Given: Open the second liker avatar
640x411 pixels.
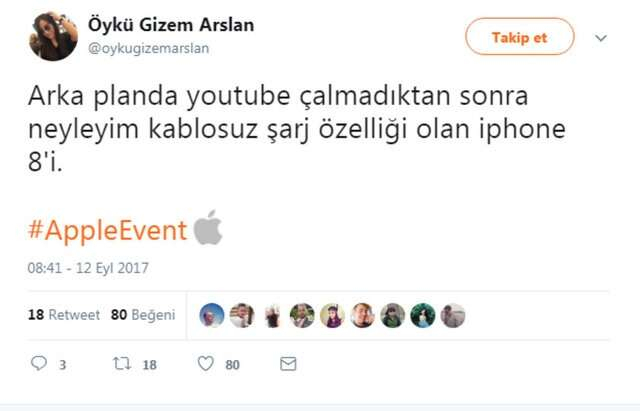Looking at the screenshot, I should [242, 315].
